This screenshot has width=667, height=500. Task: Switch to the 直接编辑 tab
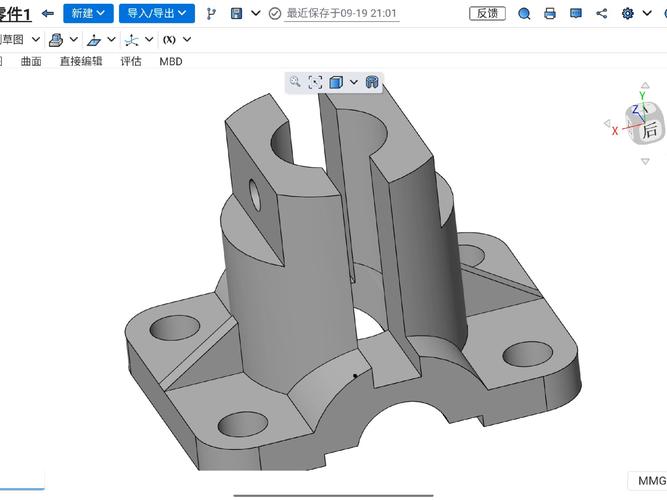[81, 62]
